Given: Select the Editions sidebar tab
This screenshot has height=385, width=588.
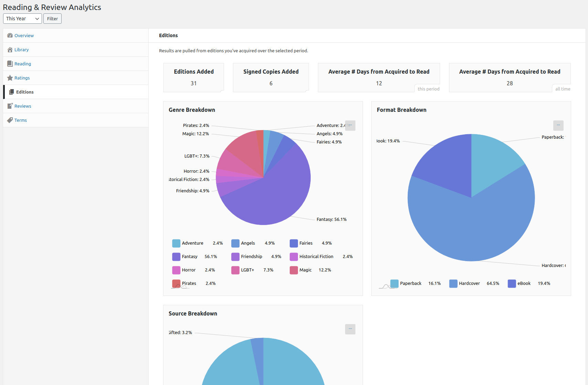Looking at the screenshot, I should point(76,92).
